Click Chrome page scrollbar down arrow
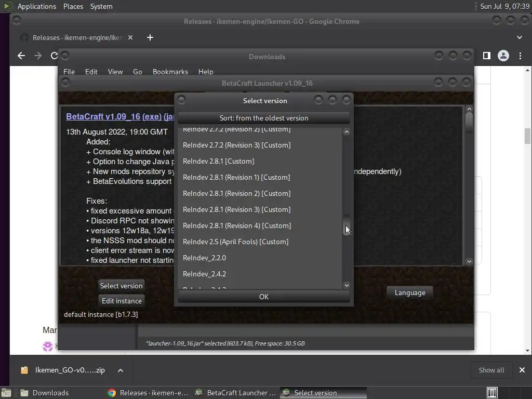The image size is (532, 399). pos(527,351)
